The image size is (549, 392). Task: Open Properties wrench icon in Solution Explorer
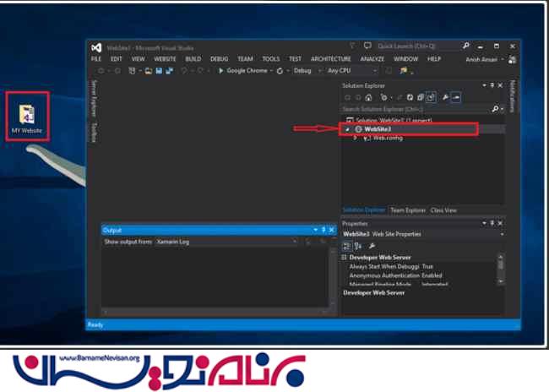[x=445, y=97]
